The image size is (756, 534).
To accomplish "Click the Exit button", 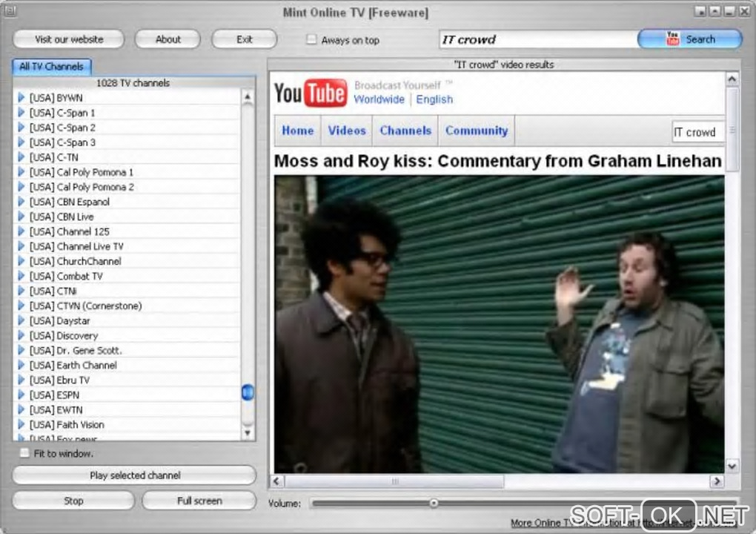I will click(245, 39).
